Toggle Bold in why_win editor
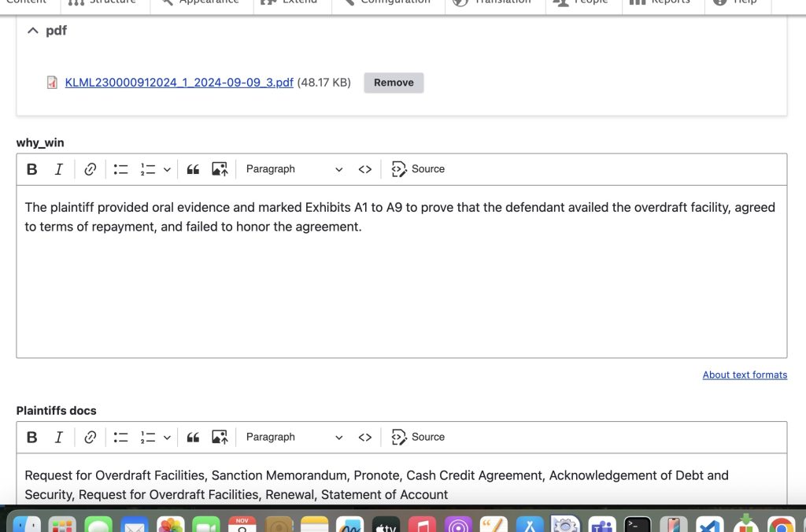 32,169
